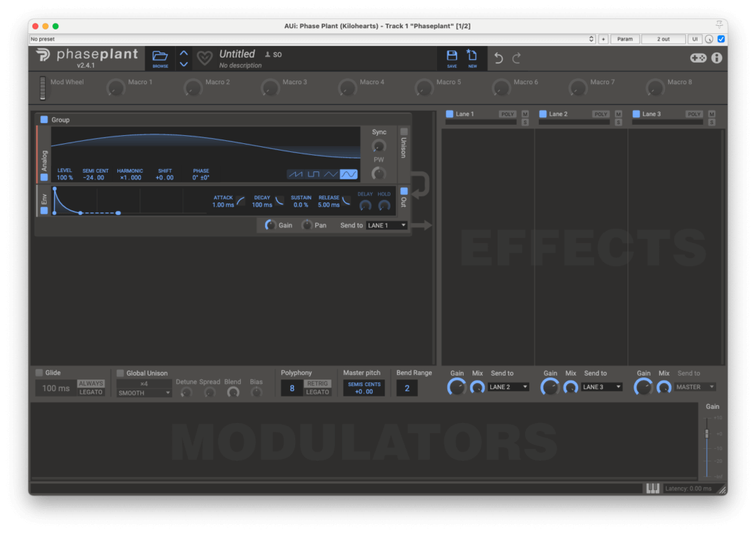Image resolution: width=756 pixels, height=533 pixels.
Task: Click the pin icon in title bar
Action: [719, 24]
